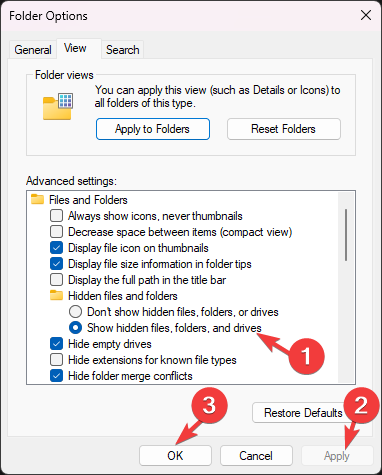
Task: Select the Files and Folders tree label
Action: 88,200
